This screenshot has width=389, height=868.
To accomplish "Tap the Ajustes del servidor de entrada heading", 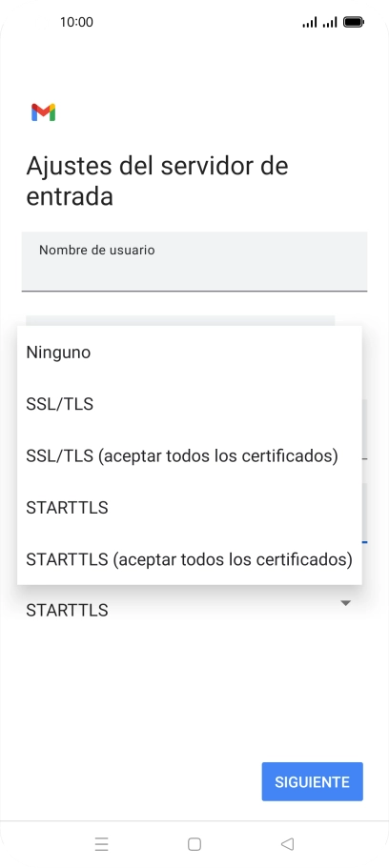I will (157, 181).
